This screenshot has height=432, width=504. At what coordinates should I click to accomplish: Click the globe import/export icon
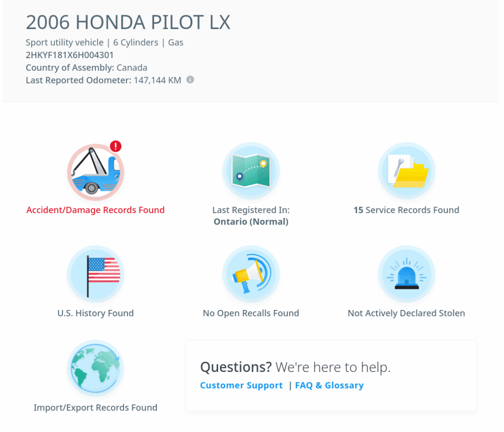pos(95,369)
